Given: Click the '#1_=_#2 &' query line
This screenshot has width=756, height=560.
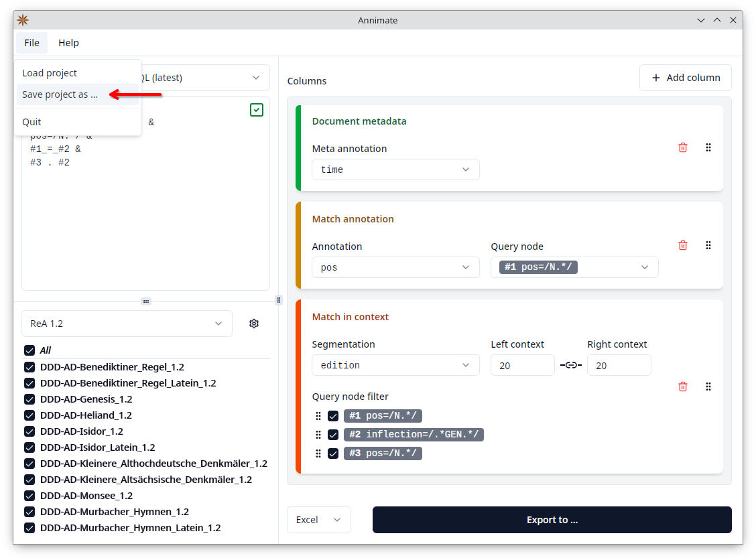Looking at the screenshot, I should [x=56, y=149].
